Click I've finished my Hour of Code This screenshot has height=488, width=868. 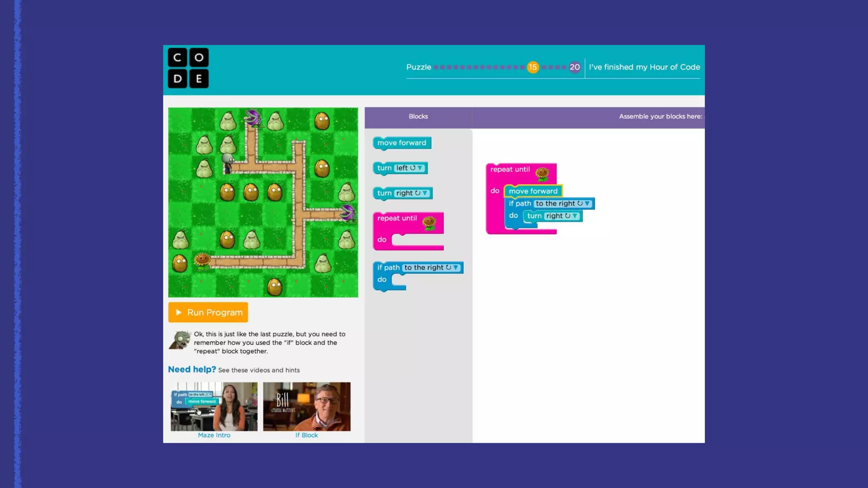pyautogui.click(x=644, y=67)
